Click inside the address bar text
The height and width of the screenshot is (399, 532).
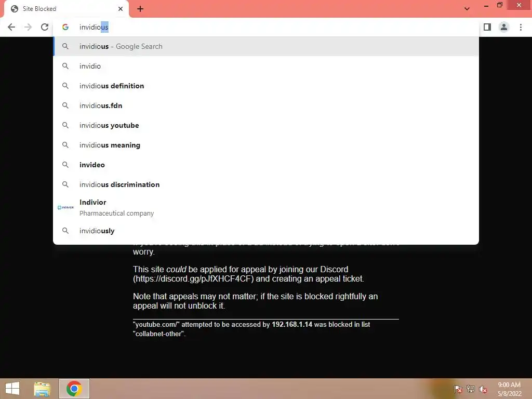pyautogui.click(x=94, y=27)
